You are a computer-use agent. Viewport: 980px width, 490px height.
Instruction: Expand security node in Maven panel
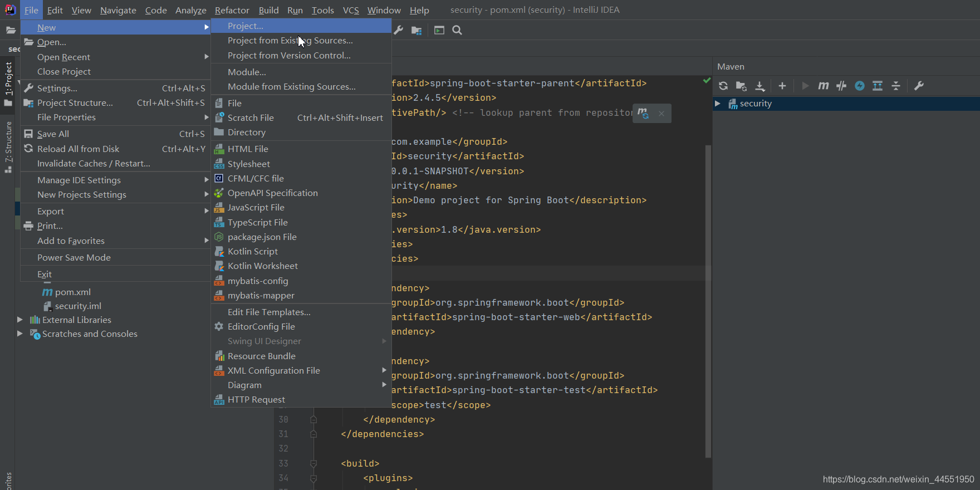pyautogui.click(x=718, y=104)
